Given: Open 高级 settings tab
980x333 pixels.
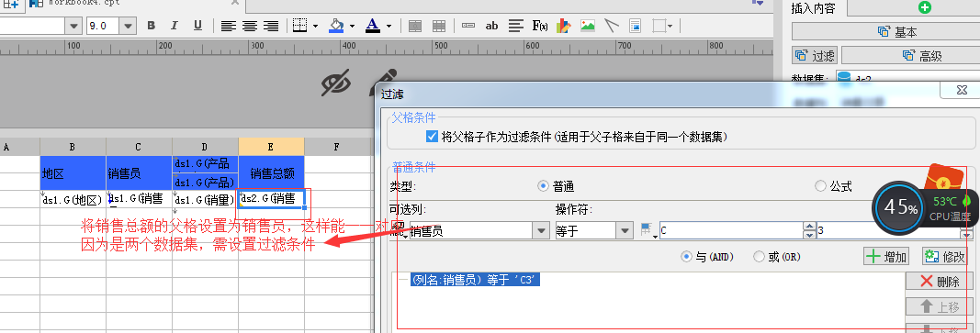Looking at the screenshot, I should pos(910,56).
